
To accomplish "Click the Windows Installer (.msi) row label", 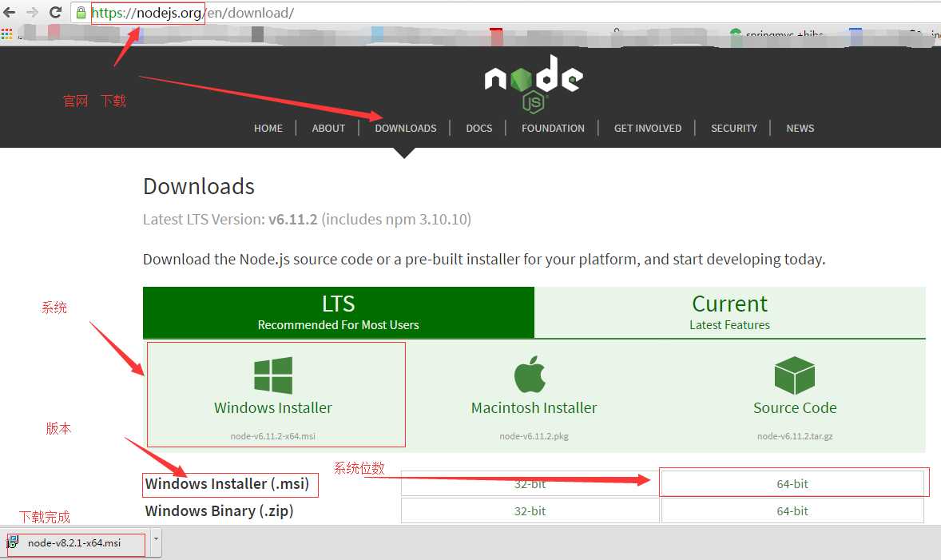I will pos(228,484).
